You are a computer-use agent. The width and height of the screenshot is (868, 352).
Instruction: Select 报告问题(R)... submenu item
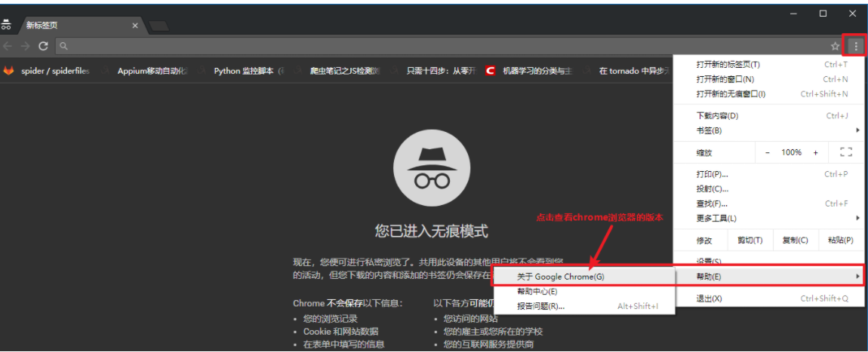pyautogui.click(x=584, y=306)
